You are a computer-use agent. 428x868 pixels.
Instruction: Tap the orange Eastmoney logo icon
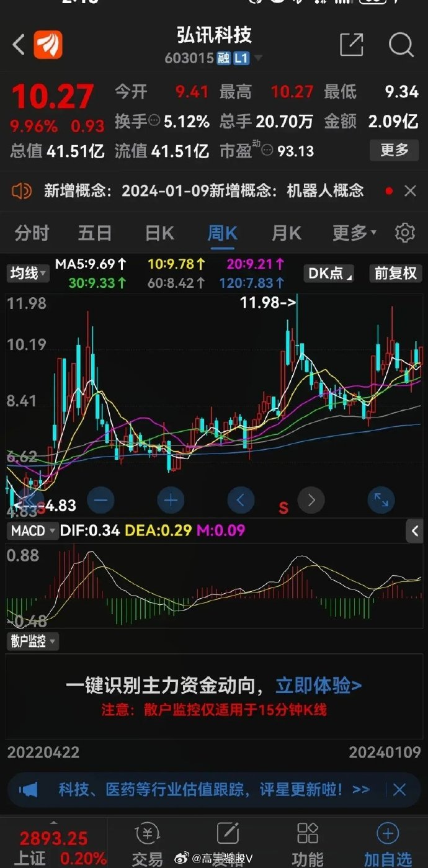pos(48,45)
